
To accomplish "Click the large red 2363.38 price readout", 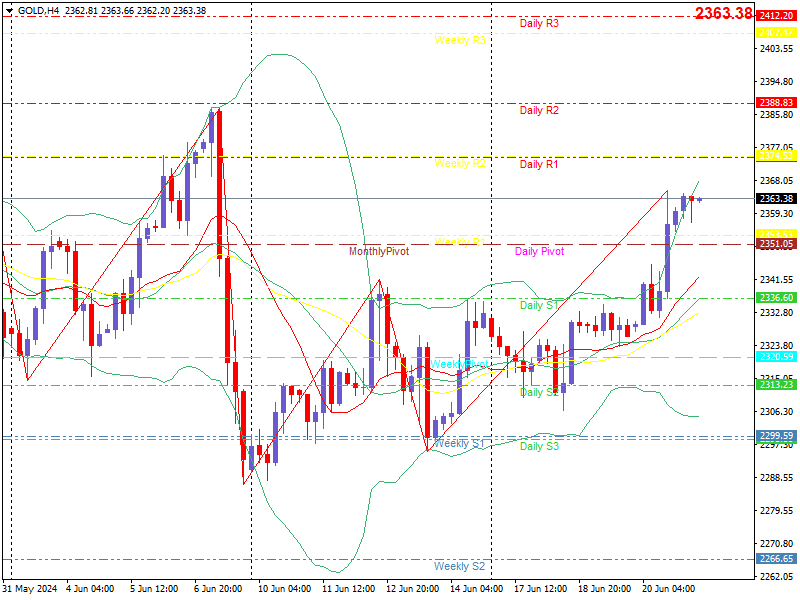I will (x=723, y=13).
